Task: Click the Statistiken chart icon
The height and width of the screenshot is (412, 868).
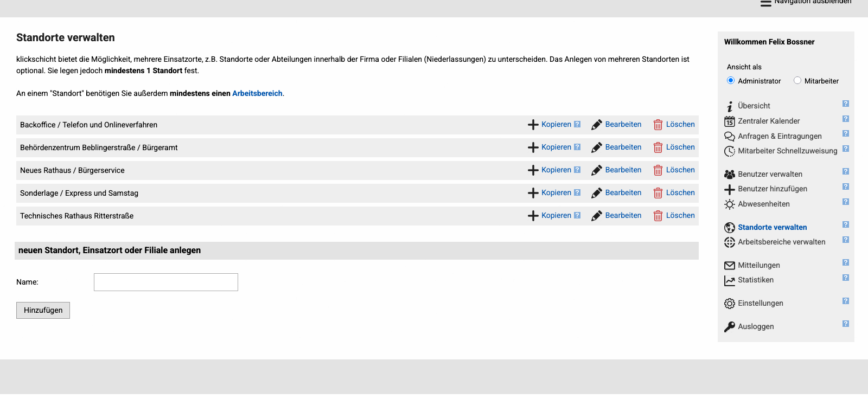Action: coord(730,280)
